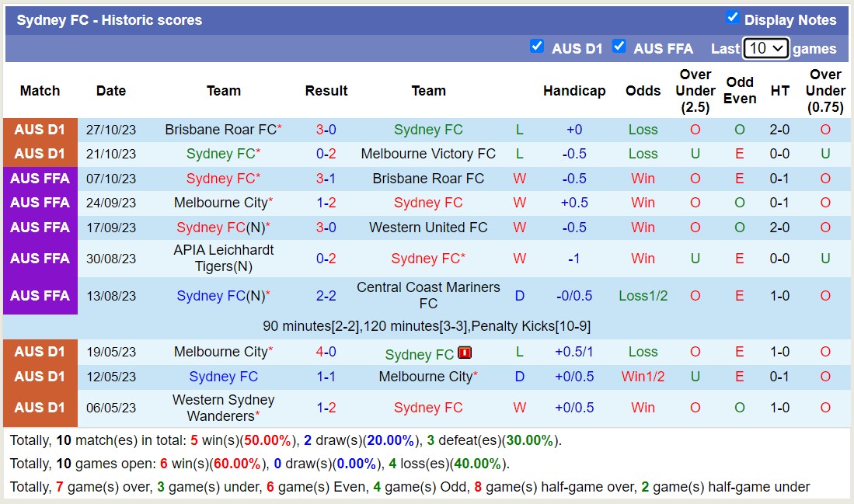Click the AUS D1 badge on the 06/05/23 row

coord(40,408)
